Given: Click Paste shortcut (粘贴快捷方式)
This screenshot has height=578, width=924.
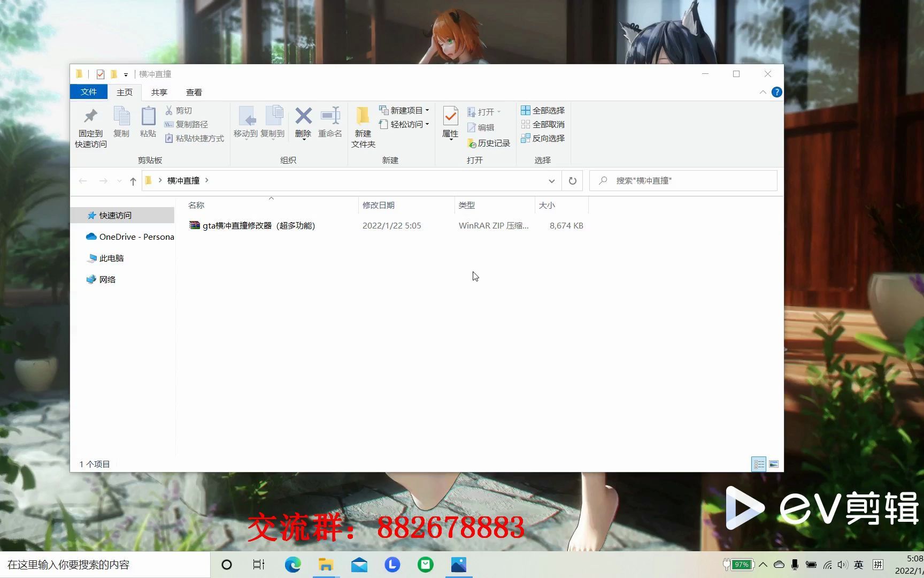Looking at the screenshot, I should tap(195, 138).
